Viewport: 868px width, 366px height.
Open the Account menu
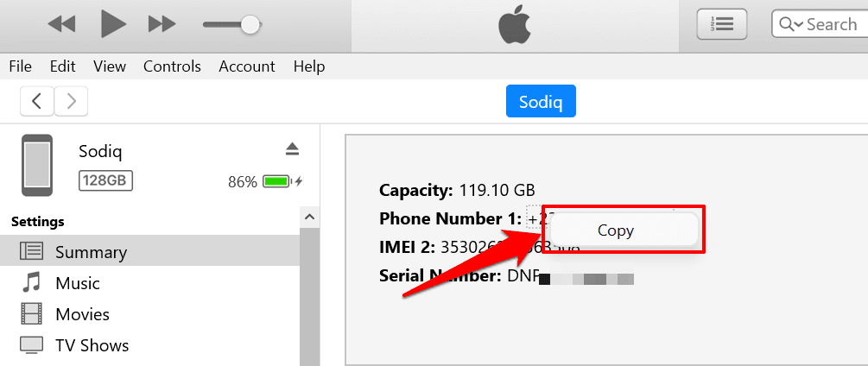pos(247,66)
